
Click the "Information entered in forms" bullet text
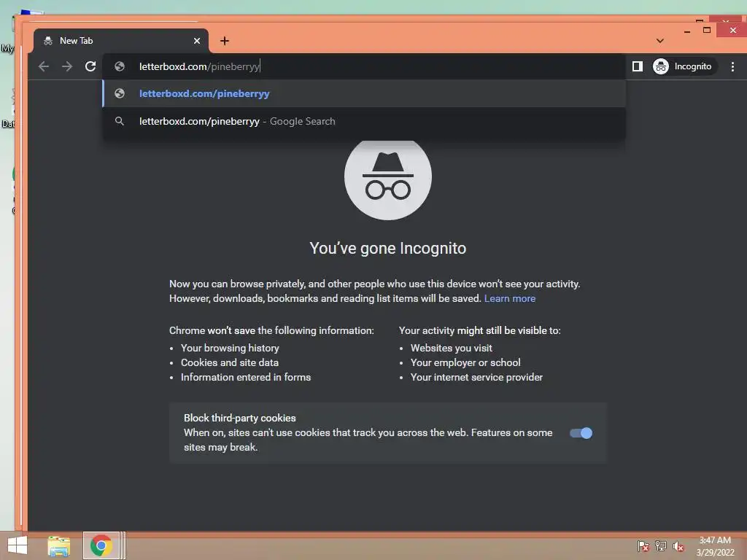point(246,378)
